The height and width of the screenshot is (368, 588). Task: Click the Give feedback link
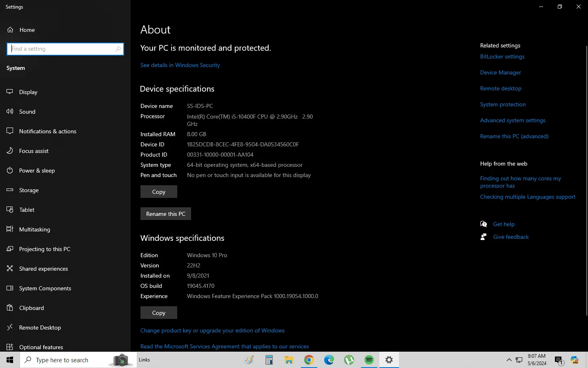tap(511, 237)
